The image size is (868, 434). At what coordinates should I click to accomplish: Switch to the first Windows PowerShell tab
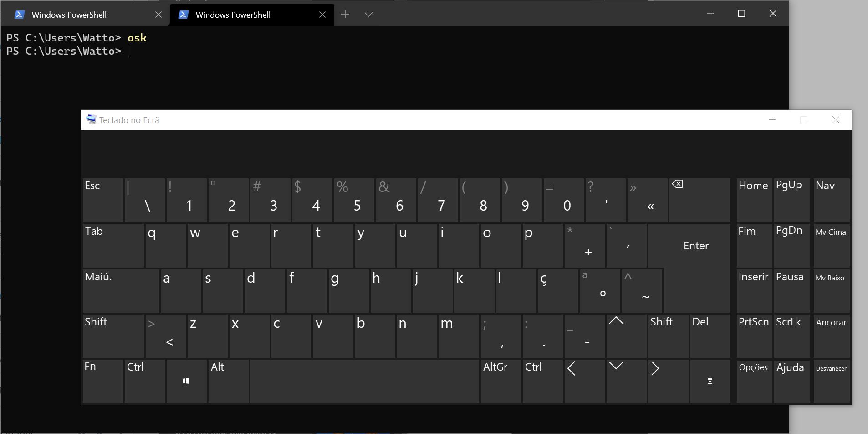pos(85,15)
